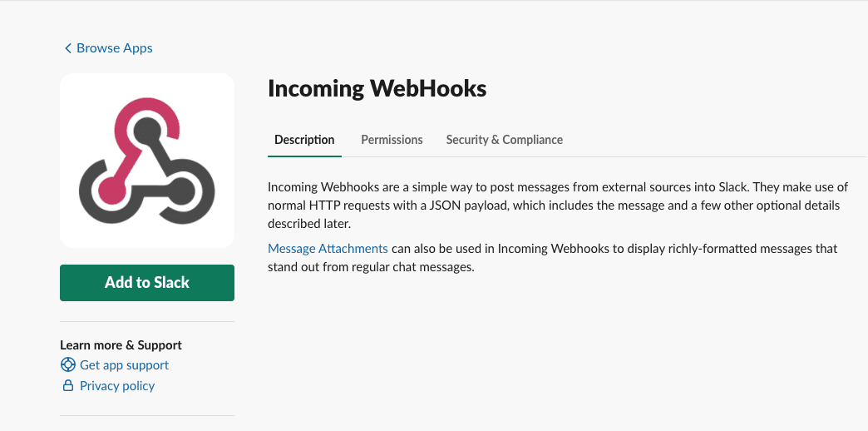868x431 pixels.
Task: Click the back chevron beside Browse Apps
Action: click(68, 48)
